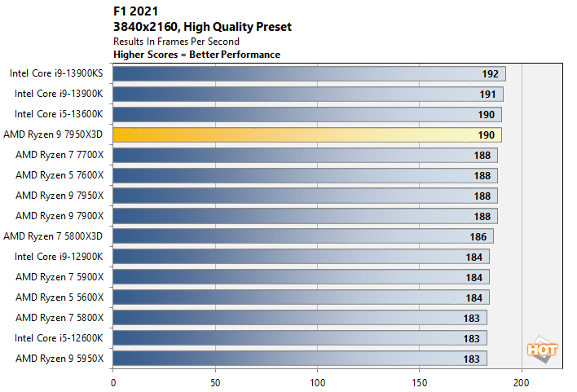
Task: Click the 50 axis label
Action: [x=215, y=383]
